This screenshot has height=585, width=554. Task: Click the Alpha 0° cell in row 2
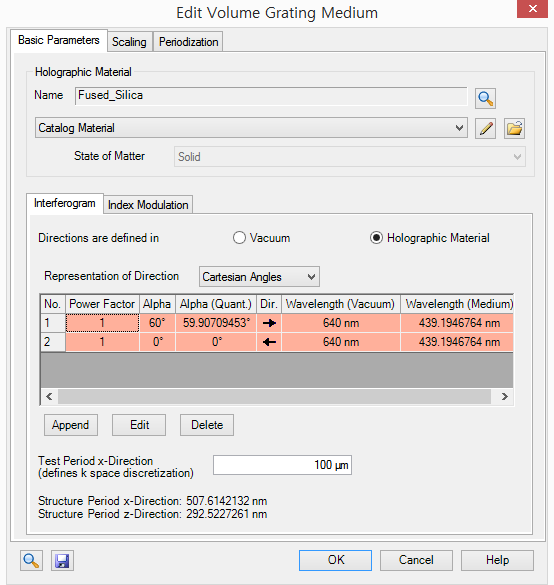pyautogui.click(x=157, y=342)
